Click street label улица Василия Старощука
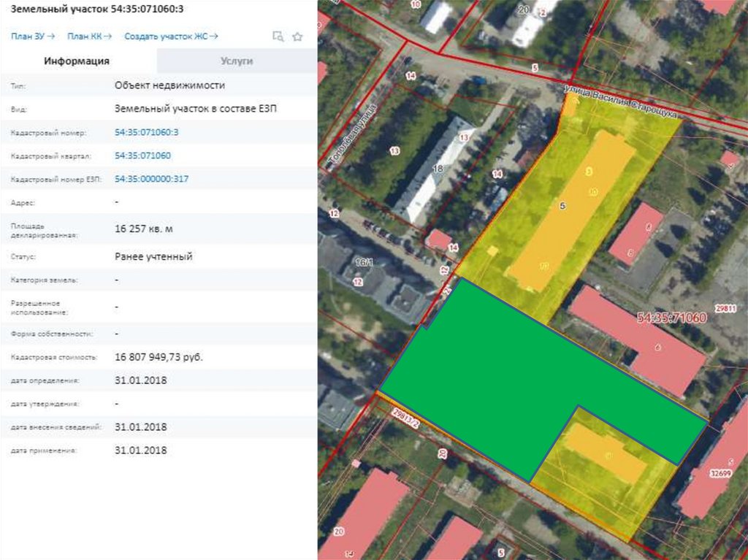 (620, 101)
